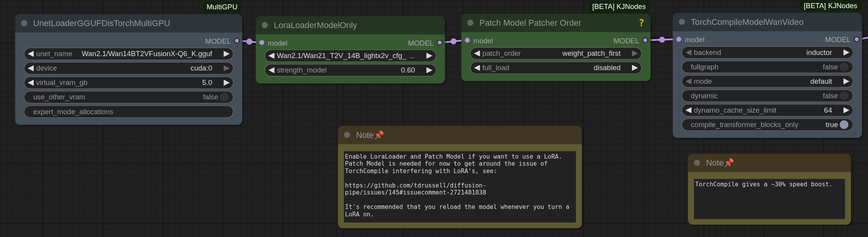This screenshot has height=237, width=868.
Task: Click the LoraLoaderModelOnly node title
Action: pos(315,25)
